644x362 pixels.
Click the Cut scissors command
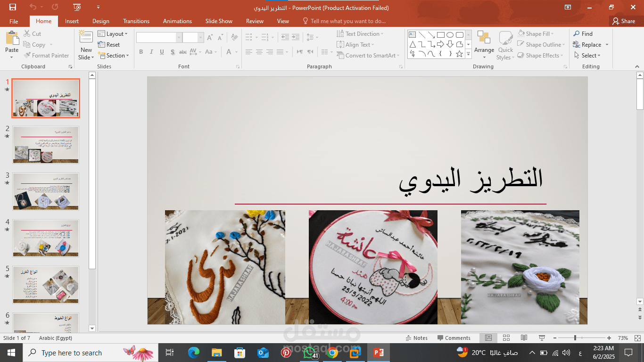32,34
